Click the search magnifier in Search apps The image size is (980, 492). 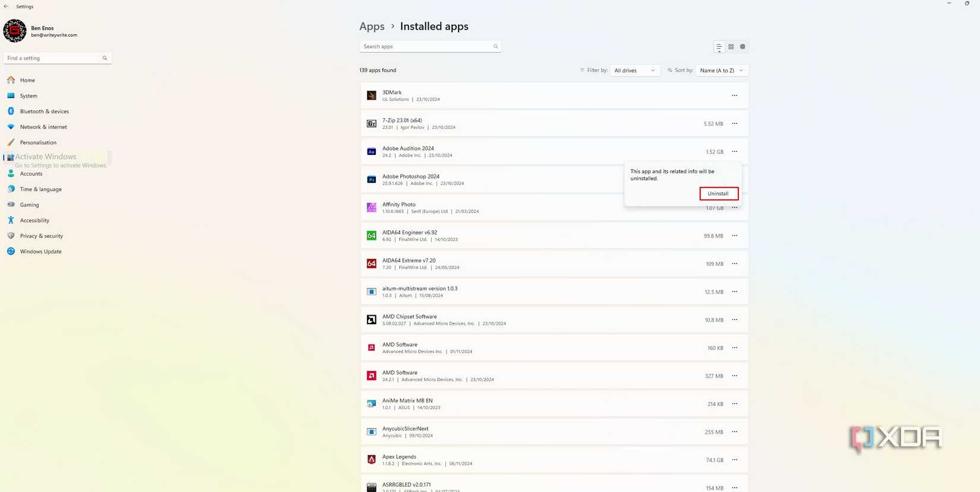click(x=496, y=46)
